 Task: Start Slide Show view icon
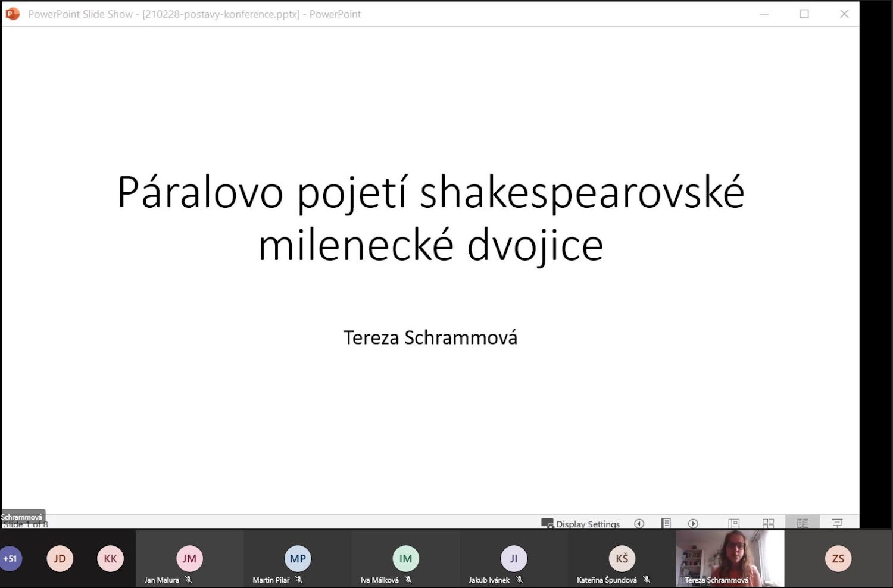(837, 524)
